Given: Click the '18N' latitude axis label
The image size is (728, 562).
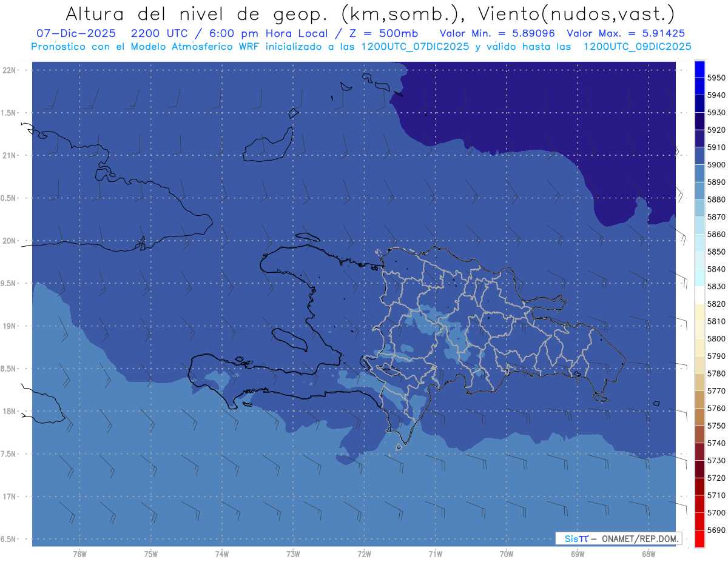Looking at the screenshot, I should click(10, 411).
